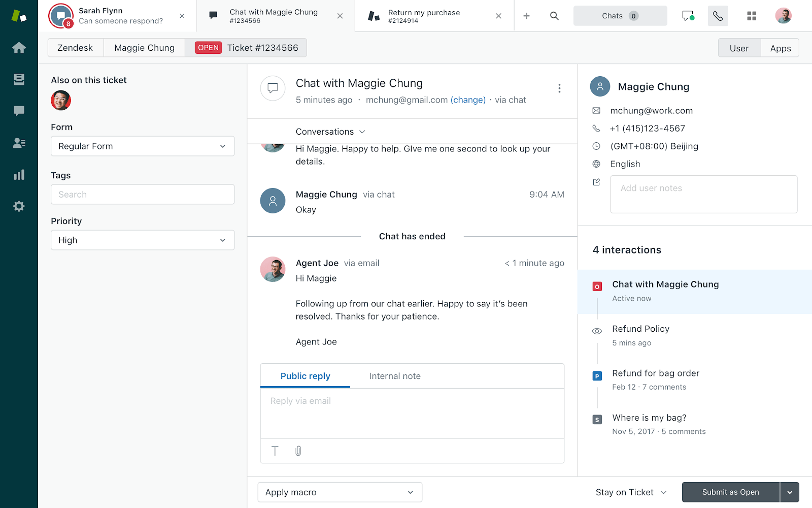The height and width of the screenshot is (508, 812).
Task: Open the Form dropdown showing Regular Form
Action: point(142,146)
